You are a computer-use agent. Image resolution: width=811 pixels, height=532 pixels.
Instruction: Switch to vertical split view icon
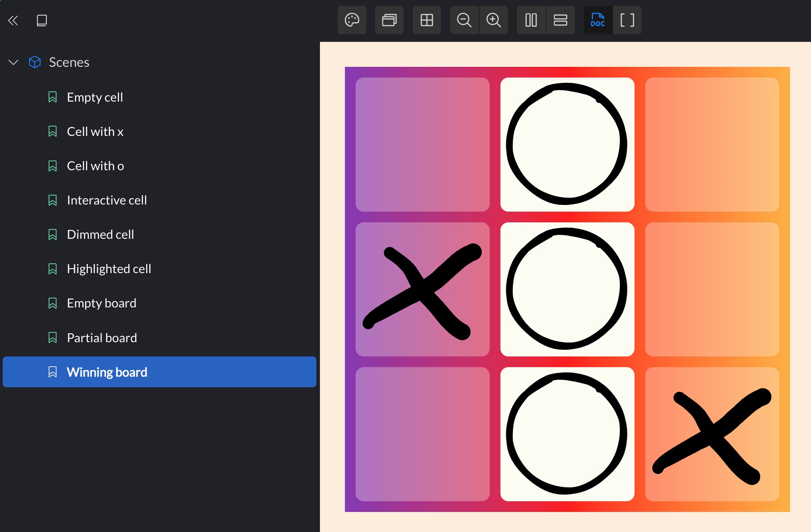coord(531,20)
